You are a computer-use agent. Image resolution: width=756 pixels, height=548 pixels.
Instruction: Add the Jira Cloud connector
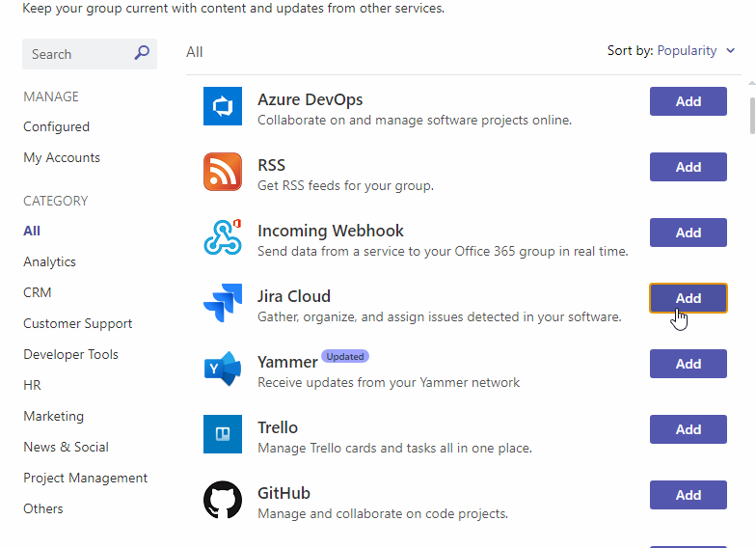coord(688,298)
